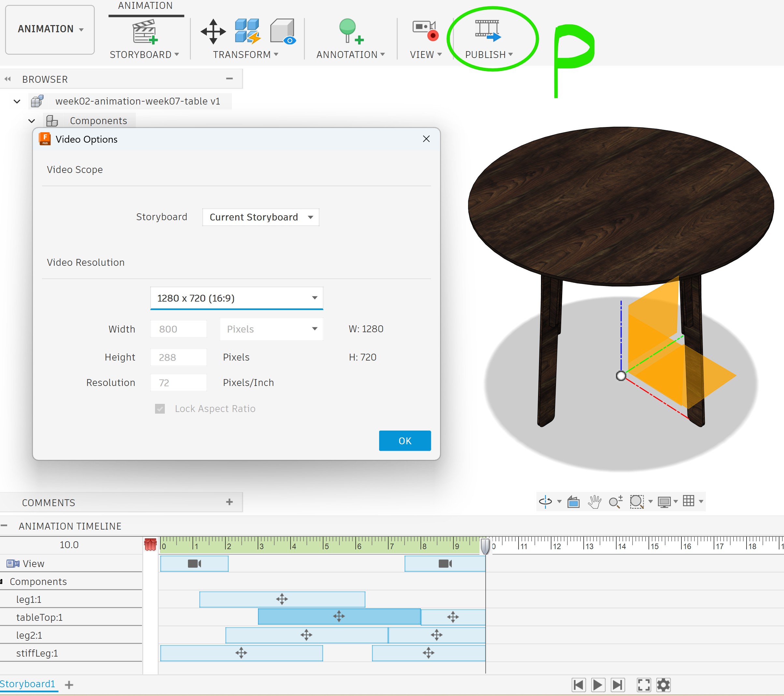
Task: Open the ANIMATION workspace menu
Action: (50, 29)
